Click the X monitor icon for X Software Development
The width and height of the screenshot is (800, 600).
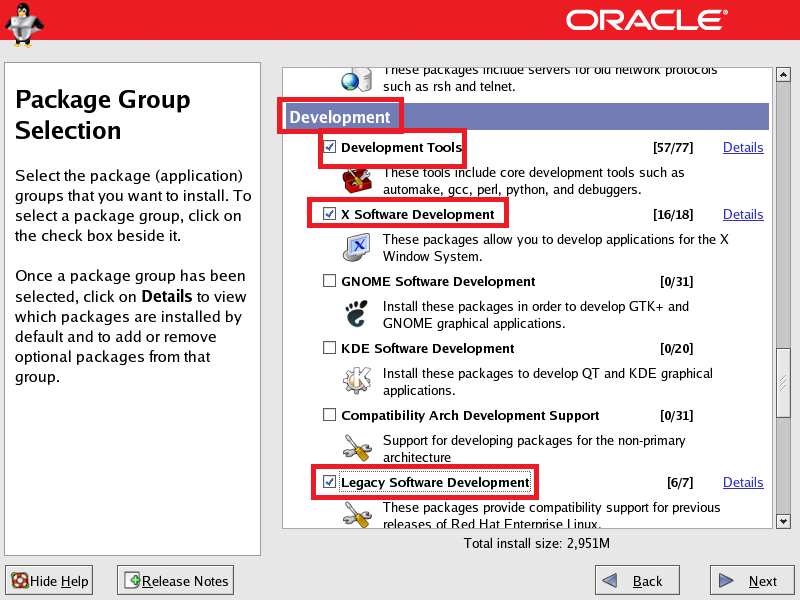coord(356,247)
